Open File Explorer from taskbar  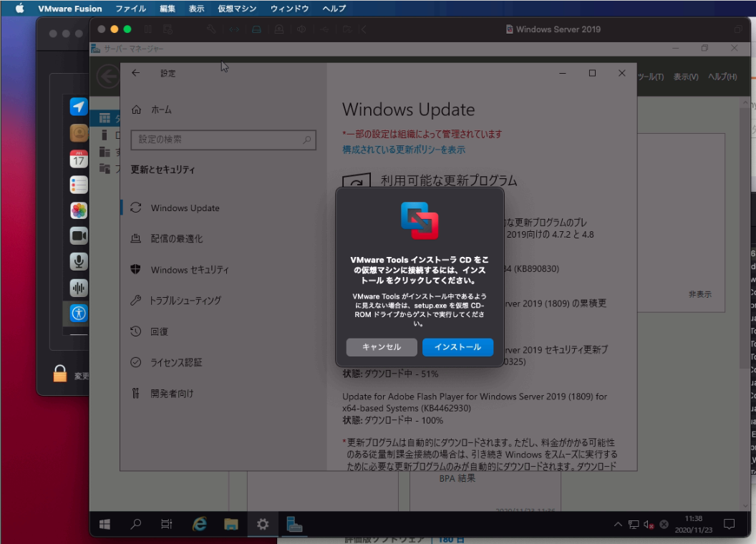pos(231,524)
